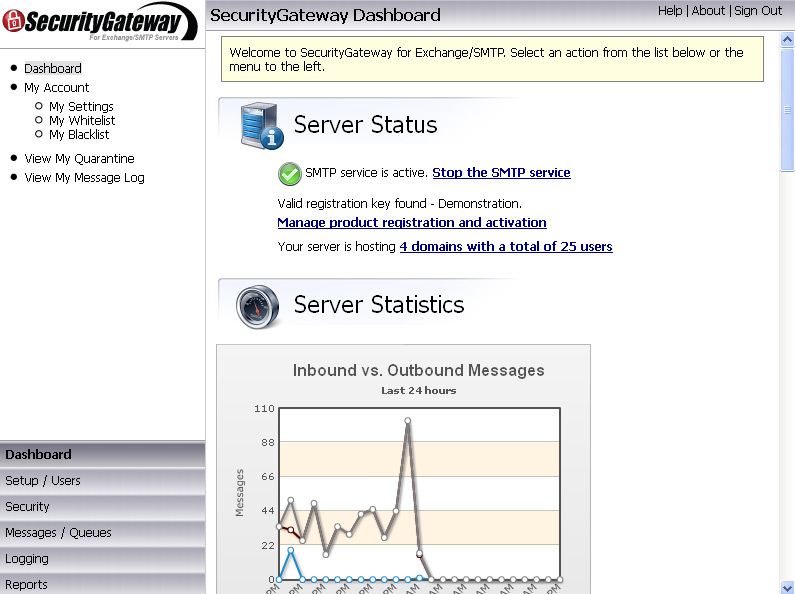Select the Dashboard bottom menu section
This screenshot has height=594, width=795.
click(102, 455)
